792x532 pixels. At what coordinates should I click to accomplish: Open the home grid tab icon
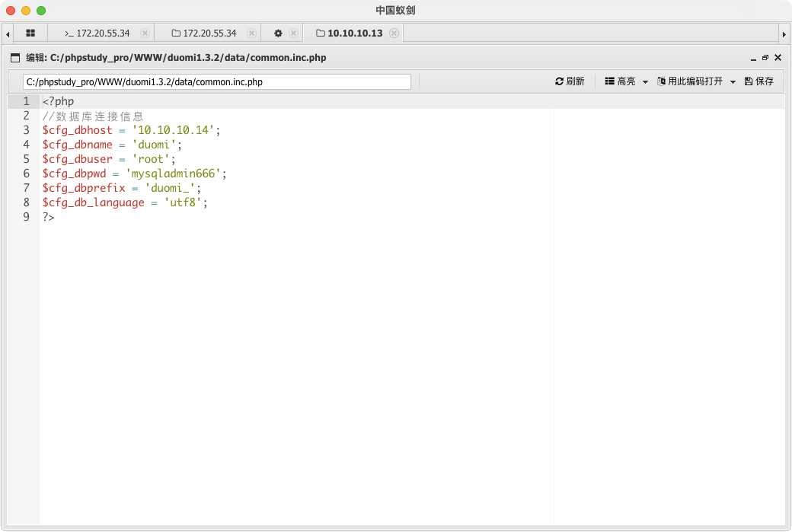(30, 33)
